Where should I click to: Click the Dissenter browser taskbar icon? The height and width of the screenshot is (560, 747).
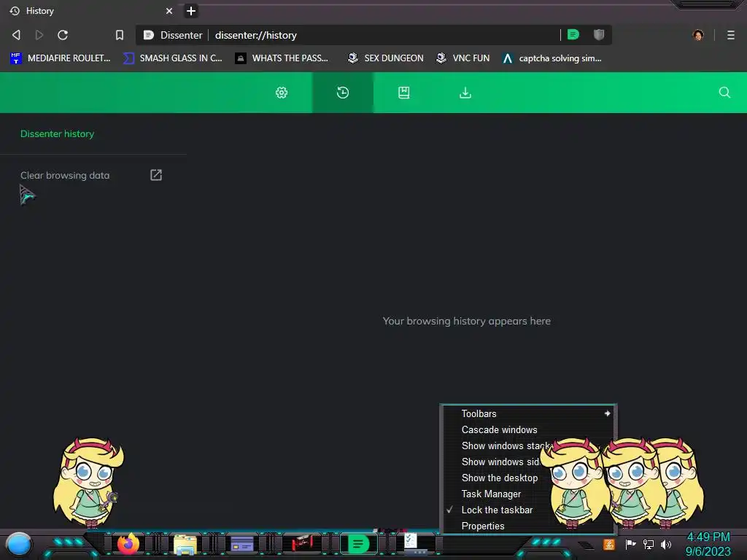359,544
